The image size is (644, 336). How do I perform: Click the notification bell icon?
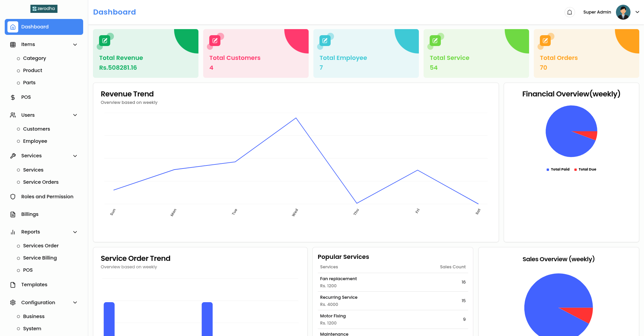pos(570,13)
